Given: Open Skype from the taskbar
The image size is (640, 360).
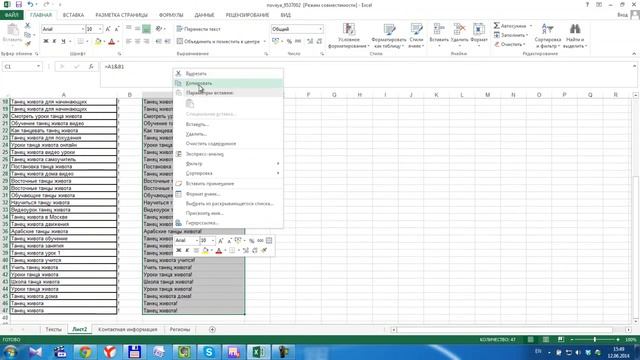Looking at the screenshot, I should tap(209, 352).
